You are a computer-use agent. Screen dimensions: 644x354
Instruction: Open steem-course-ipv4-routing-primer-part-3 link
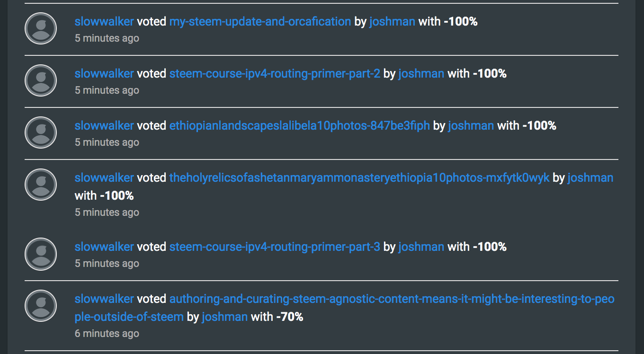click(275, 247)
